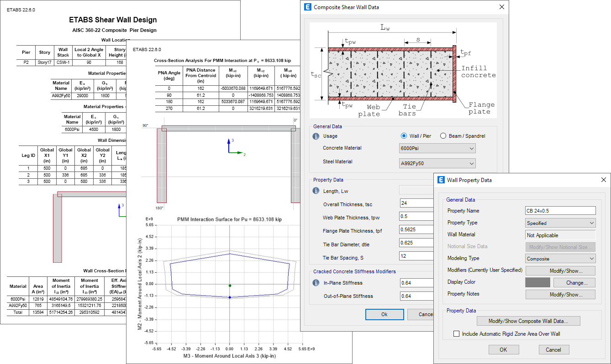Viewport: 611px width, 364px height.
Task: Click the ETABS logo in Composite Shear Wall Data title bar
Action: click(x=307, y=7)
